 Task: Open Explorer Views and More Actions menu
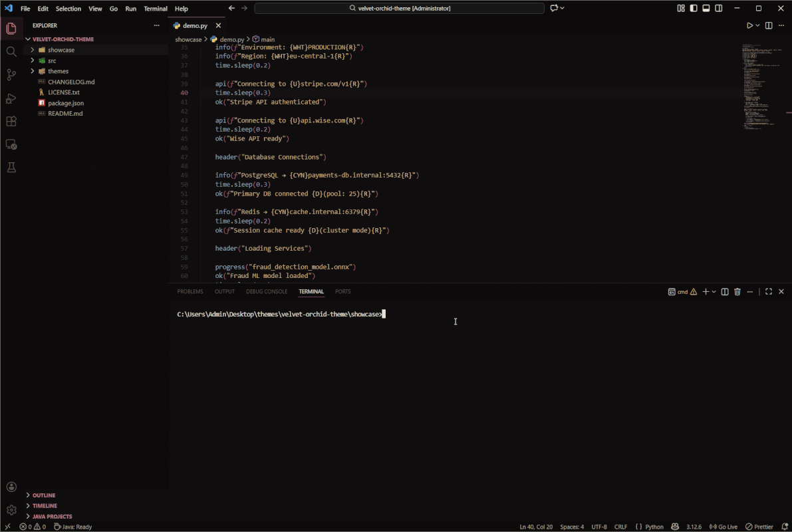156,25
